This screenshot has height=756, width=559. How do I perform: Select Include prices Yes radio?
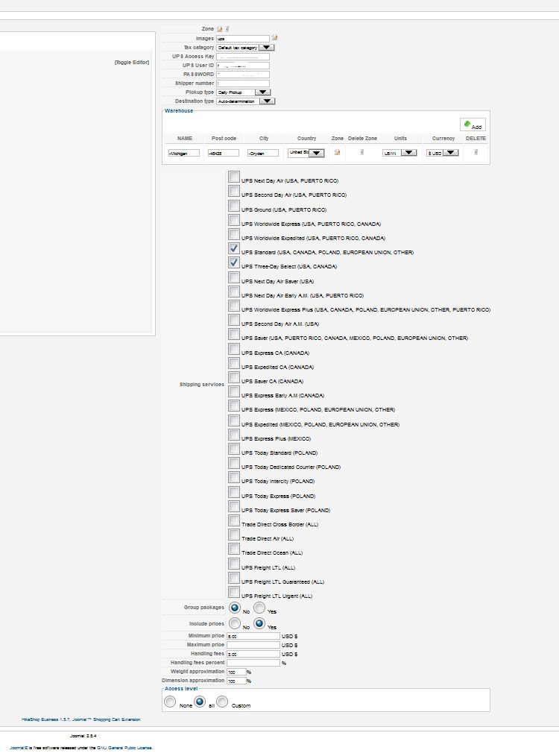coord(259,623)
